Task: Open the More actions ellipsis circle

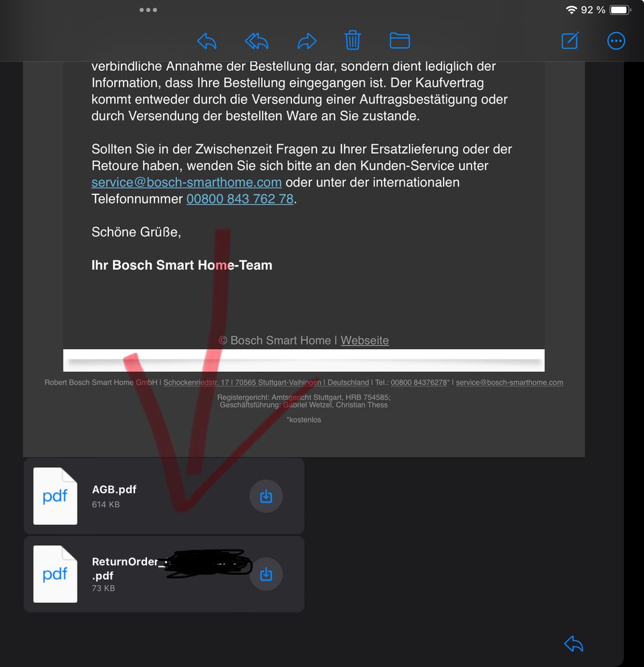Action: (616, 41)
